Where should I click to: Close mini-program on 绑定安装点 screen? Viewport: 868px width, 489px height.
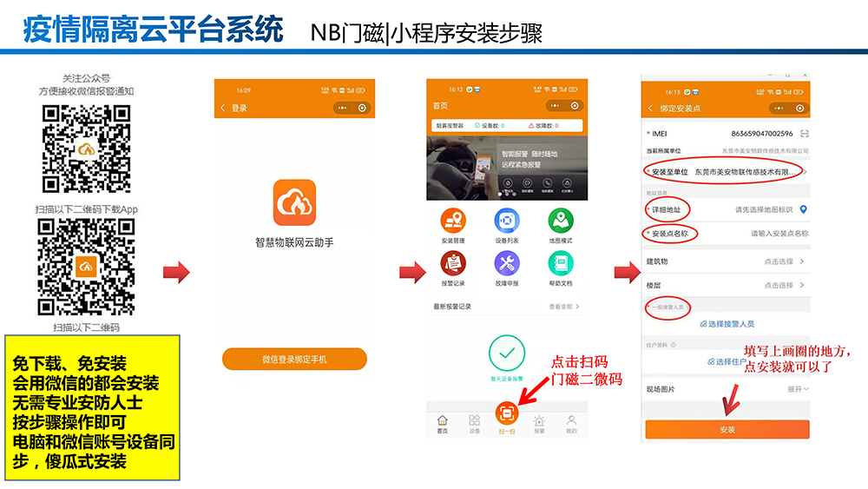(x=799, y=109)
